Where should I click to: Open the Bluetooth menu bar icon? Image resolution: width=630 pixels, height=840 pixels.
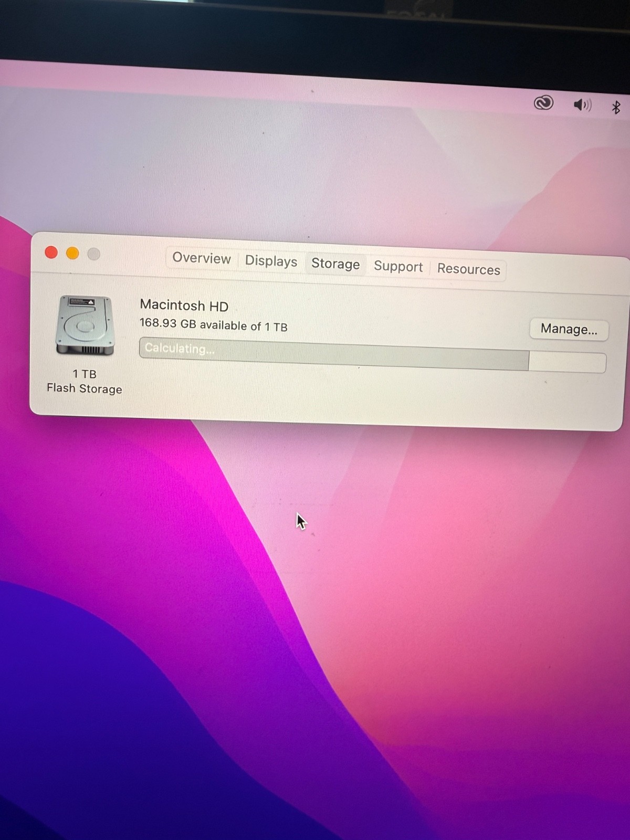pos(616,107)
